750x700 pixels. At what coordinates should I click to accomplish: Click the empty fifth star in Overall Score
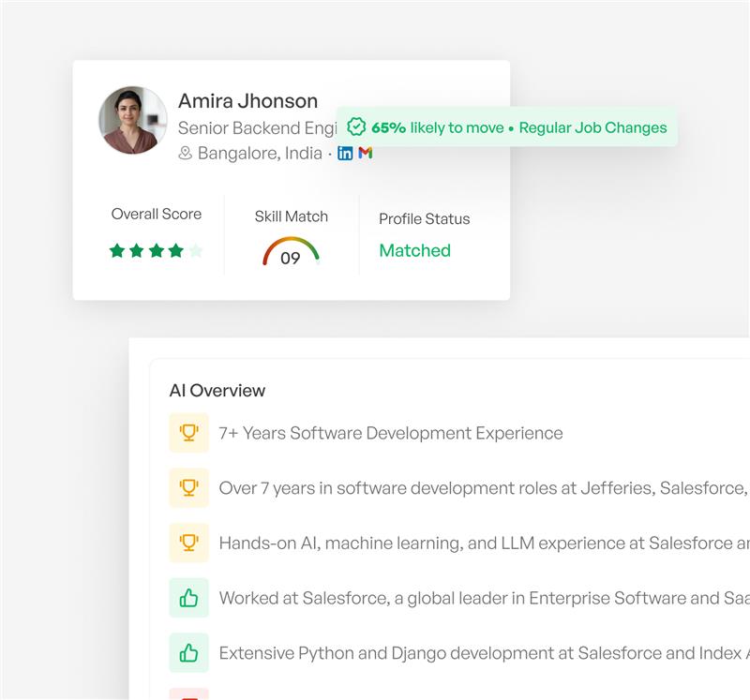pos(195,250)
